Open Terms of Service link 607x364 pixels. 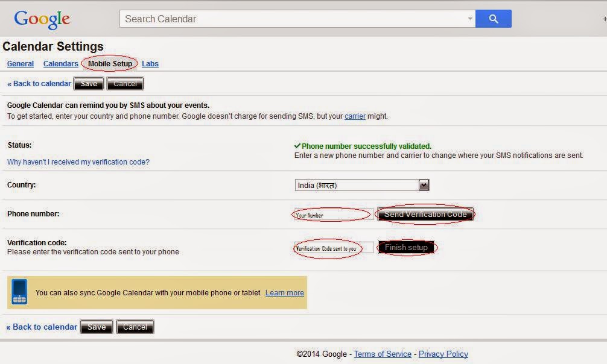(383, 354)
